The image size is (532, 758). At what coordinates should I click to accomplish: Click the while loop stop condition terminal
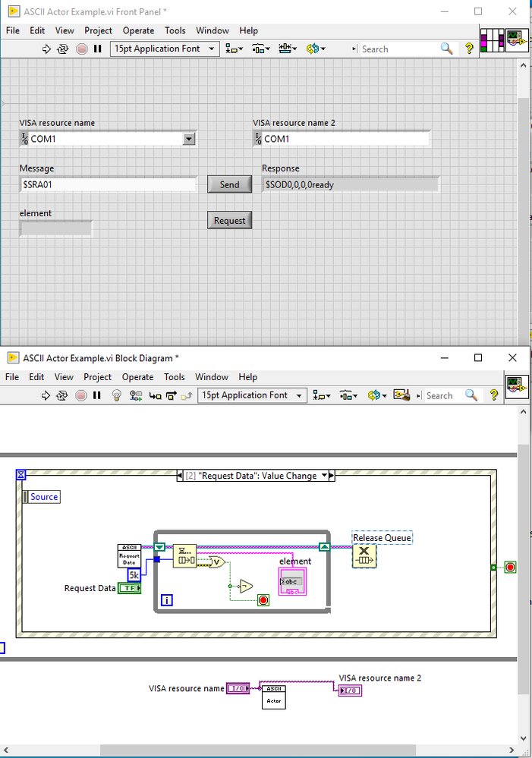point(263,600)
